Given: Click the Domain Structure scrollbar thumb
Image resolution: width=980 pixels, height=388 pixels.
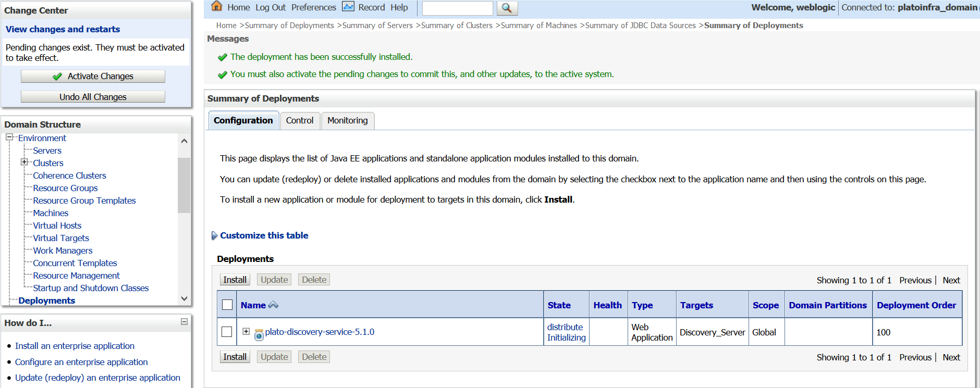Looking at the screenshot, I should click(184, 185).
